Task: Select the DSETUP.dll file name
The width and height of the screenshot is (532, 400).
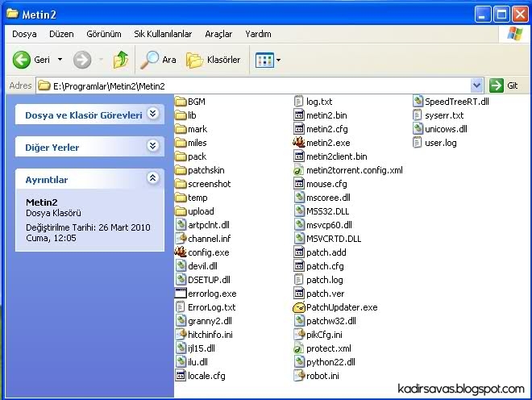Action: 209,280
